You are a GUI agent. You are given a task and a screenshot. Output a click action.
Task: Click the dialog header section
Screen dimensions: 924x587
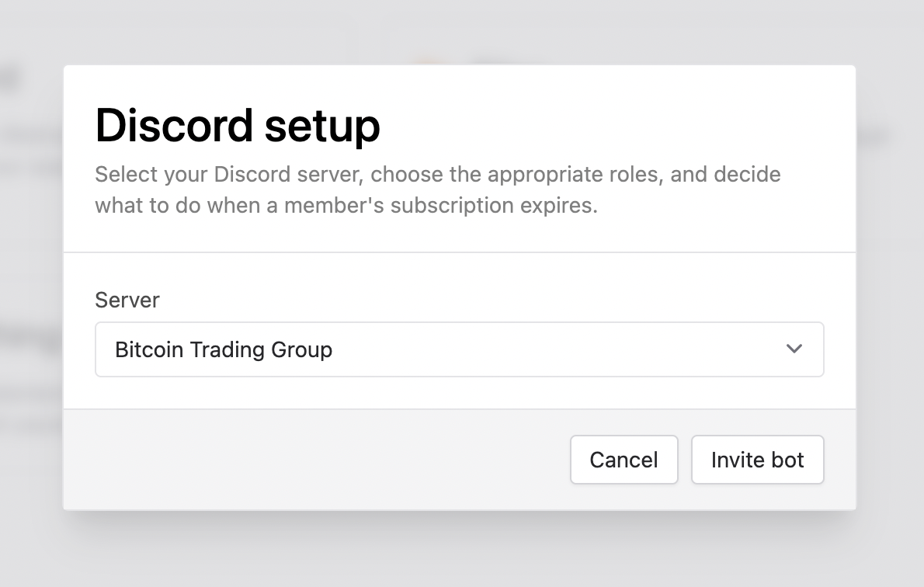pos(459,155)
